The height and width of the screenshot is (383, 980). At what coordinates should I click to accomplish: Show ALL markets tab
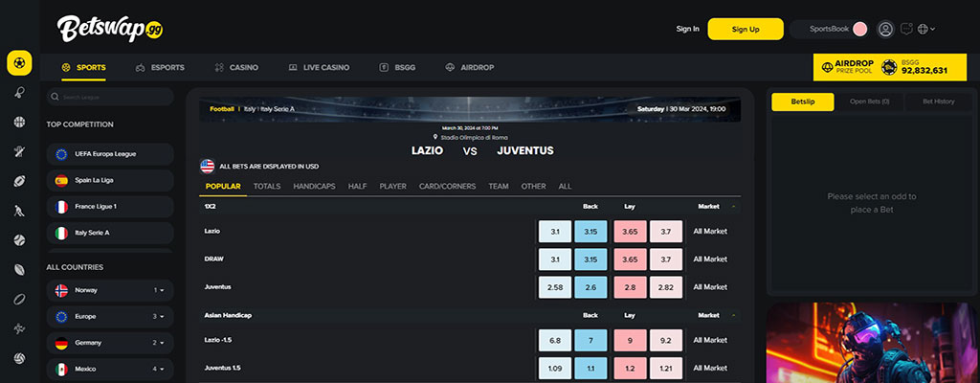(x=565, y=187)
